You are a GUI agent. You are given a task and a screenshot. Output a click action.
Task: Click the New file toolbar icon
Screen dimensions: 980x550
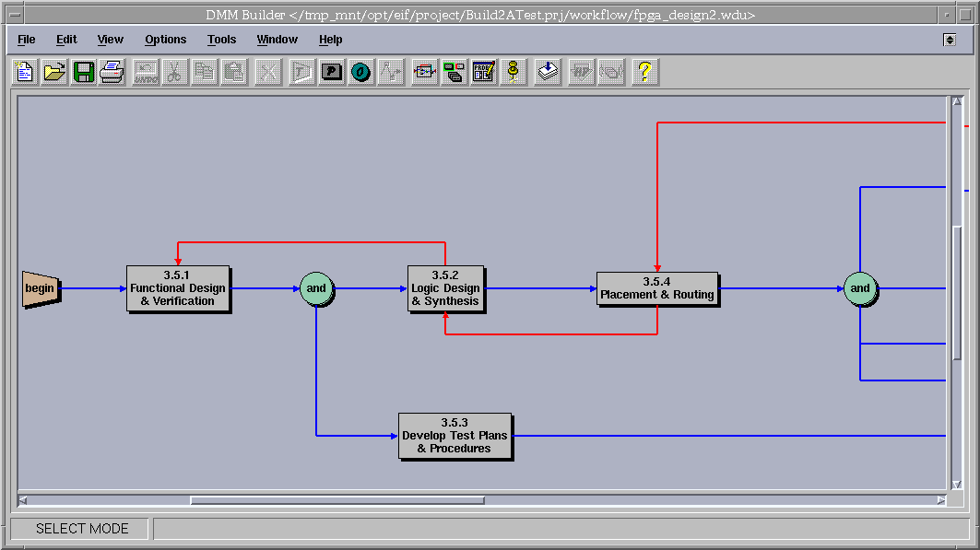coord(25,72)
